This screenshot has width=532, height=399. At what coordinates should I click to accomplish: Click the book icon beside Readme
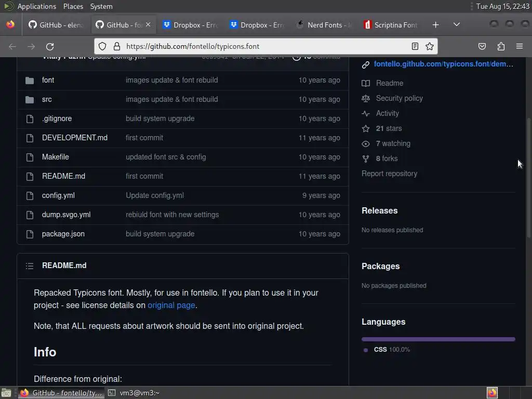pos(365,84)
